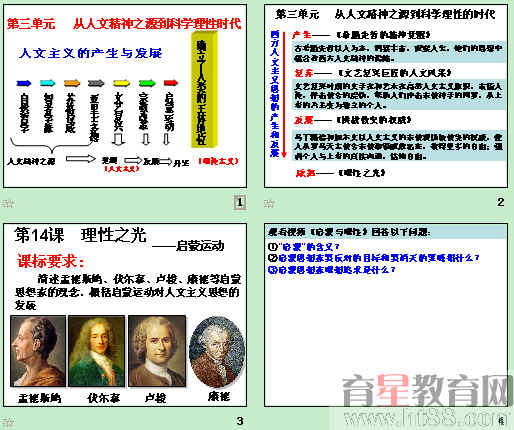
Task: Click the blue arrow above 自然哲学
Action: point(24,83)
